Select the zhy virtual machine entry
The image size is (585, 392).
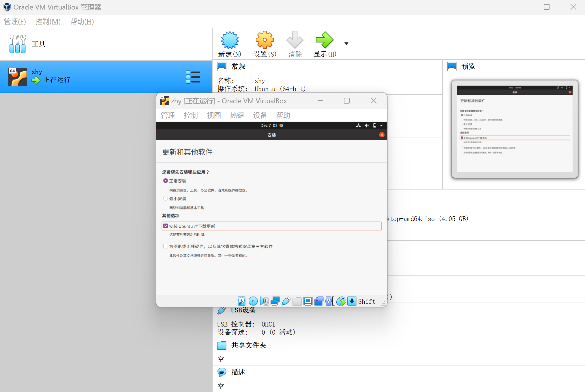coord(106,77)
